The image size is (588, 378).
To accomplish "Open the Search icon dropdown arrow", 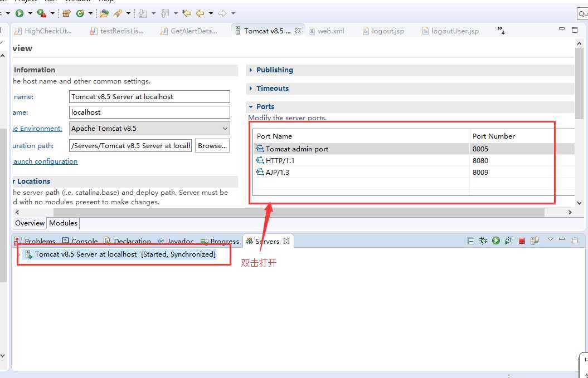I will (x=128, y=13).
